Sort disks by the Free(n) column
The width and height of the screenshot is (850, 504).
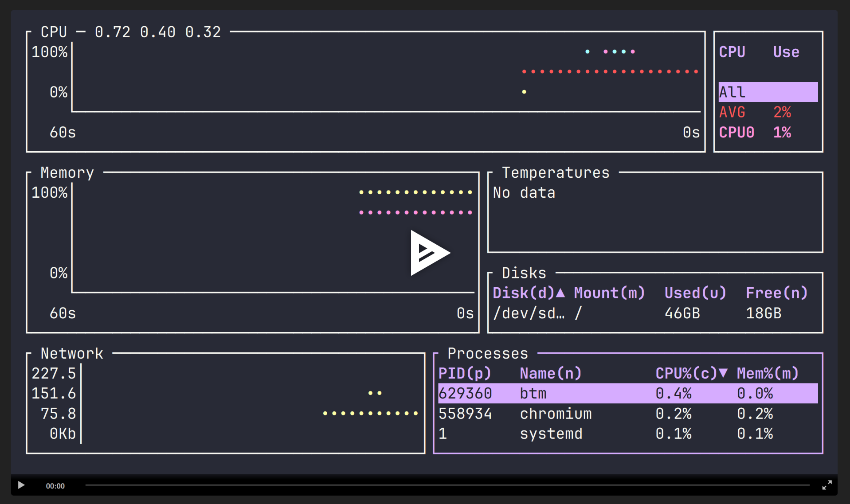point(776,293)
